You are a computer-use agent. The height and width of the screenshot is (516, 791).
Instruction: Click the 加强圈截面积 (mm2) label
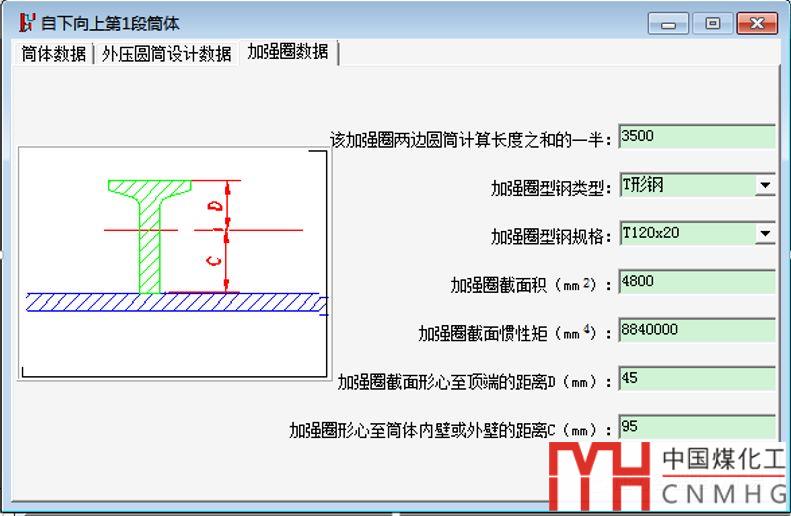[x=531, y=285]
